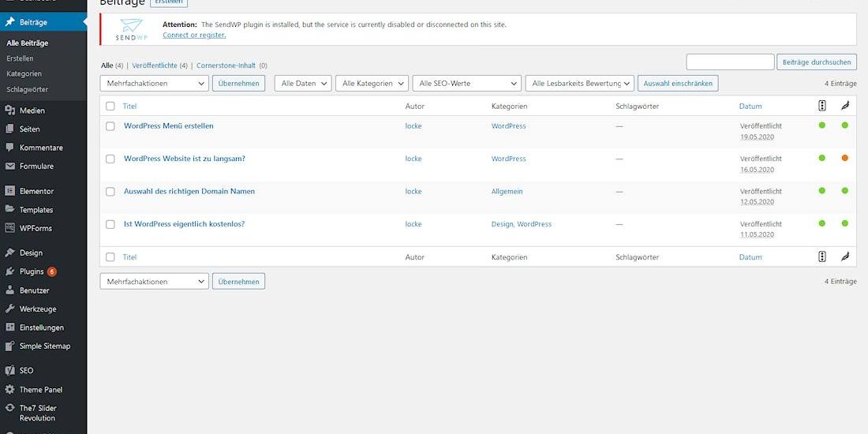The height and width of the screenshot is (434, 868).
Task: Open the Alle Daten dropdown
Action: pyautogui.click(x=303, y=84)
